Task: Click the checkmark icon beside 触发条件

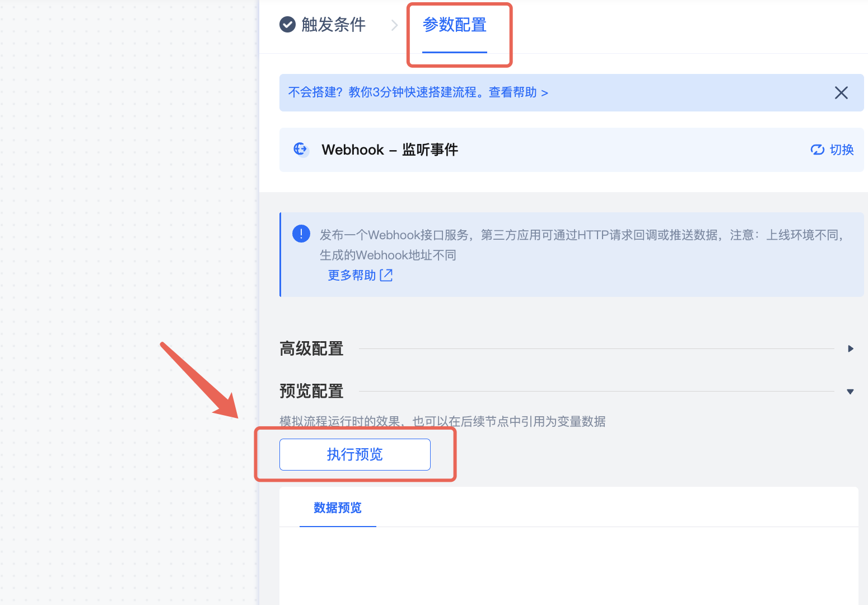Action: [x=287, y=25]
